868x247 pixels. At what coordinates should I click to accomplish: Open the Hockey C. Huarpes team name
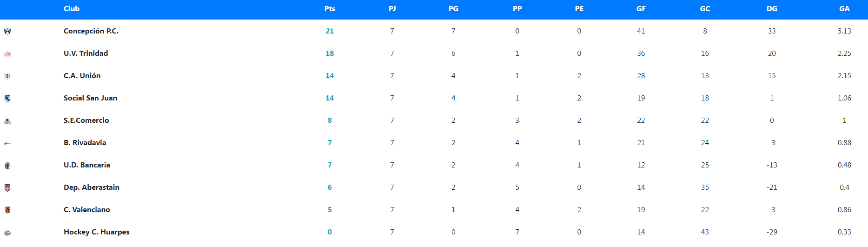coord(97,232)
